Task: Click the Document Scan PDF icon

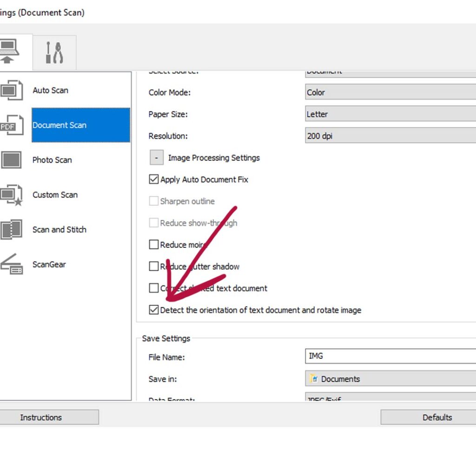Action: point(11,125)
